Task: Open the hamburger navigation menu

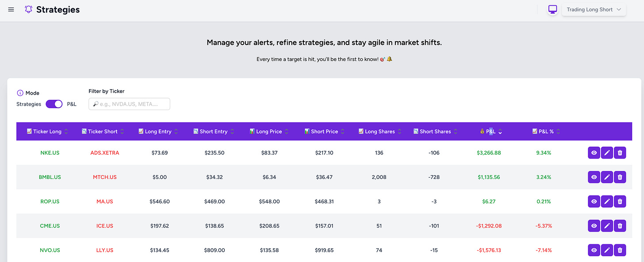Action: click(11, 9)
